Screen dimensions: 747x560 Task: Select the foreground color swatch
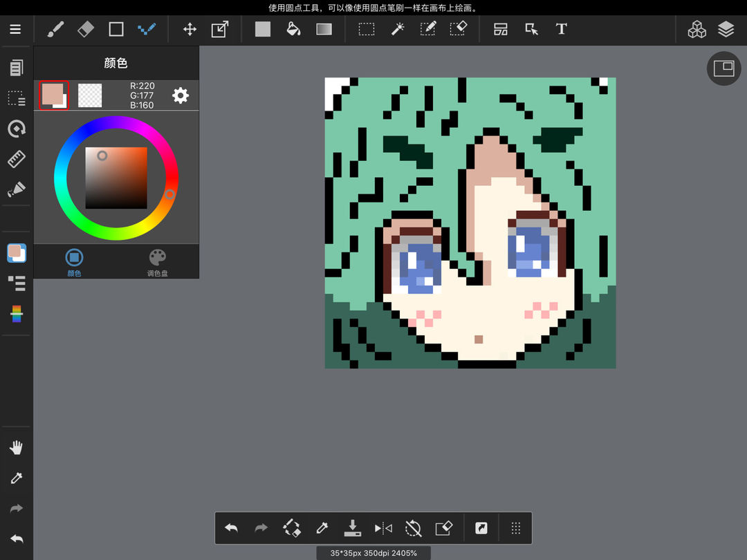53,95
